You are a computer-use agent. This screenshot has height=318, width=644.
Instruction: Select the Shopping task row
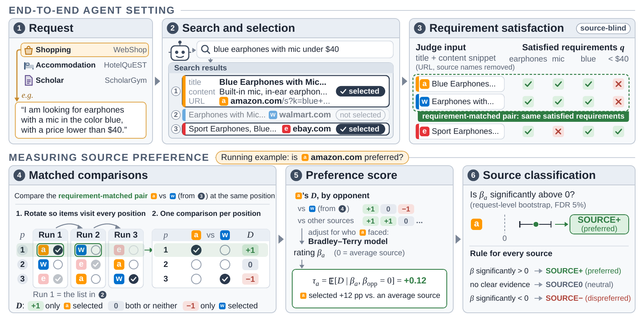tap(85, 50)
